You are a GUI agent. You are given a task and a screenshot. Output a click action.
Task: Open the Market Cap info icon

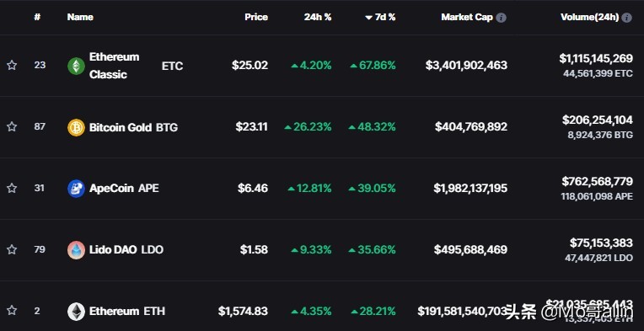point(501,18)
